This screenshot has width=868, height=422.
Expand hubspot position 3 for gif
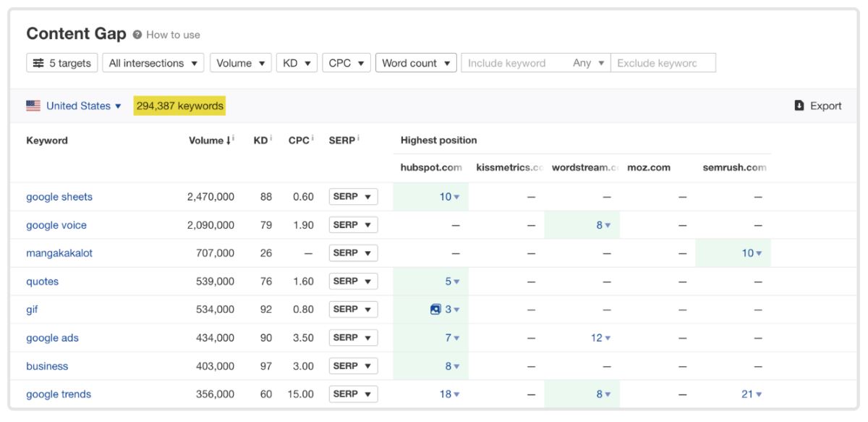tap(452, 310)
